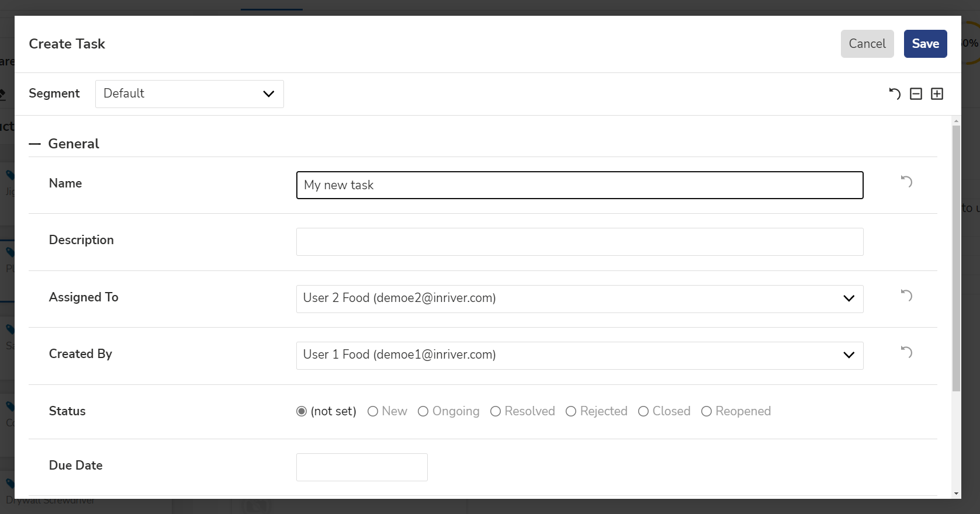Click the scrollbar up arrow
This screenshot has height=514, width=980.
tap(956, 121)
